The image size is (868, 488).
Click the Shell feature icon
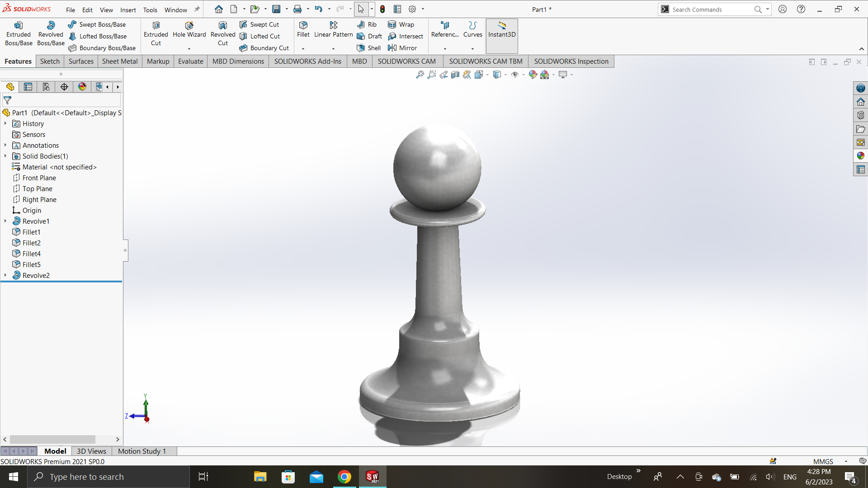(361, 48)
